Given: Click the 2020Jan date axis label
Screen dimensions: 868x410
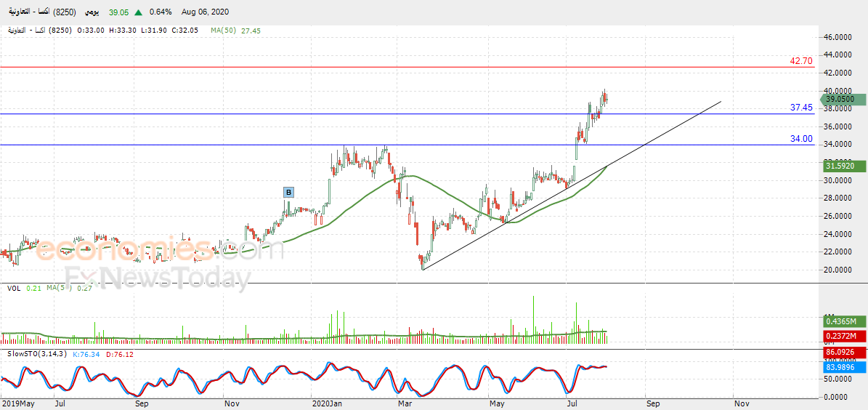Looking at the screenshot, I should 328,404.
